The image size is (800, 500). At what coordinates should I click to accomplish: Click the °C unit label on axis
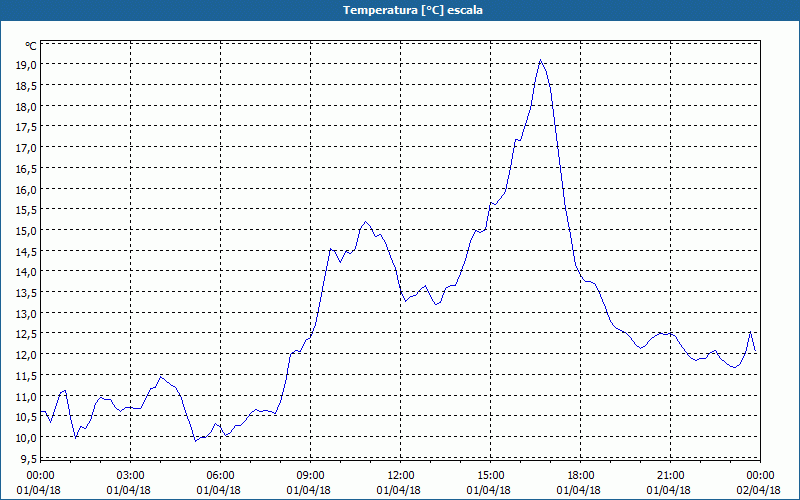coord(31,46)
